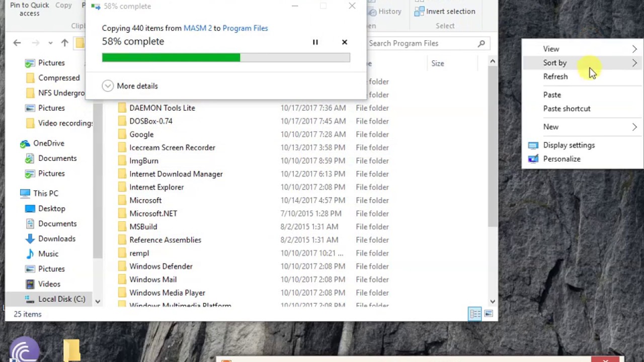Screen dimensions: 644x362
Task: Choose Paste from context menu
Action: [583, 95]
